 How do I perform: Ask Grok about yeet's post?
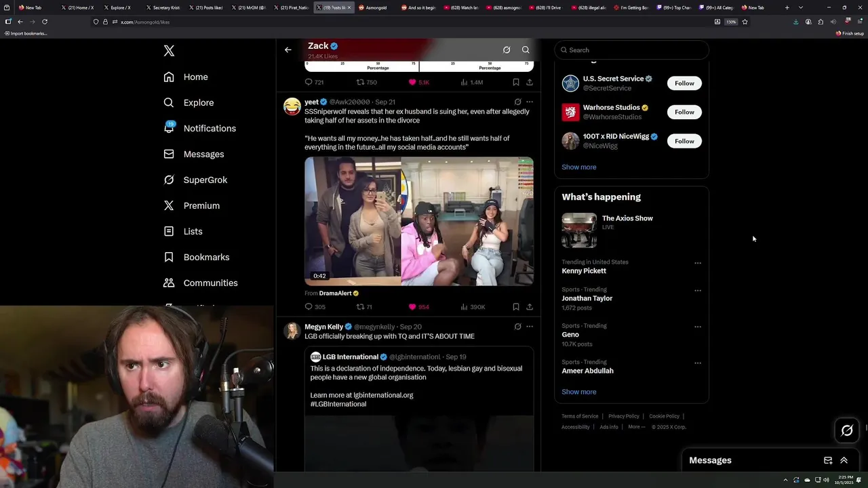click(x=517, y=102)
